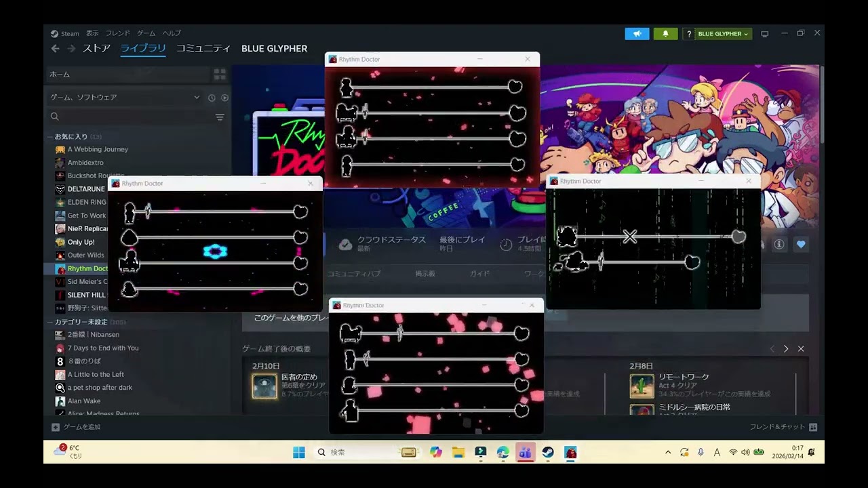Image resolution: width=868 pixels, height=488 pixels.
Task: Open the フレンド menu
Action: click(x=118, y=33)
